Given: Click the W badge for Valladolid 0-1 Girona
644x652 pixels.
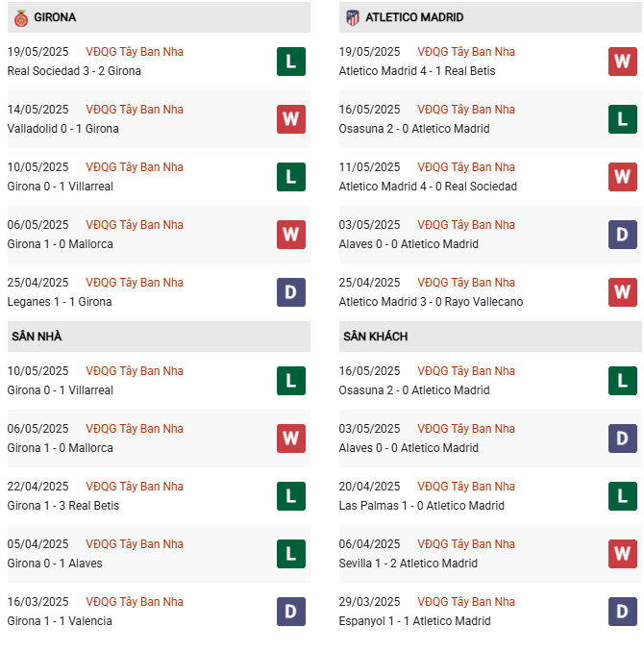Looking at the screenshot, I should point(291,119).
